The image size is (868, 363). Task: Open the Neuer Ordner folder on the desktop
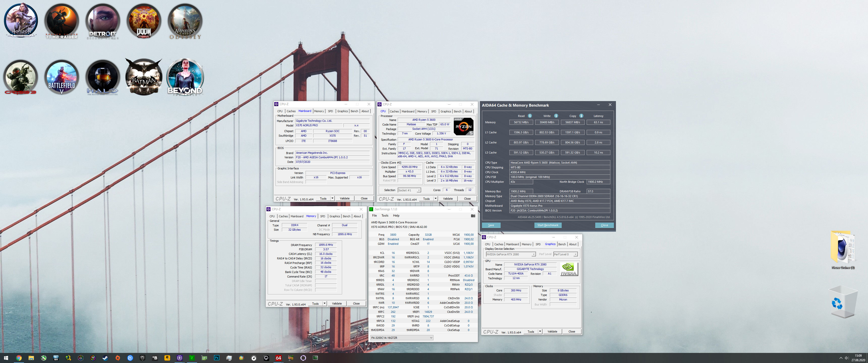[x=843, y=248]
